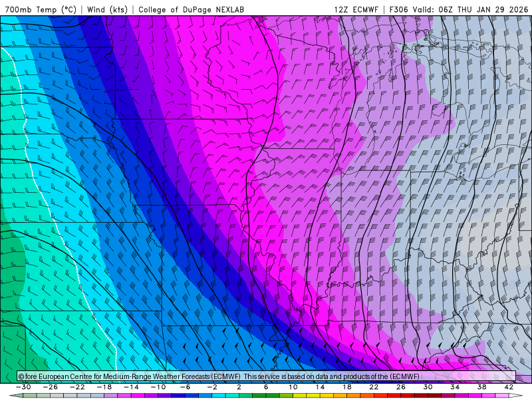This screenshot has width=532, height=399.
Task: Click the 2 color scale label
Action: click(x=239, y=387)
